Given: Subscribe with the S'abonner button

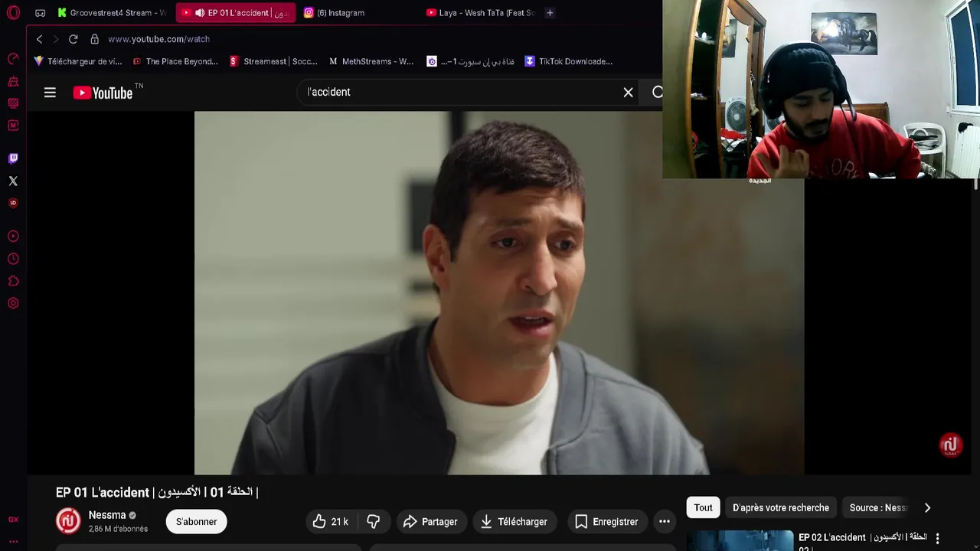Looking at the screenshot, I should tap(196, 522).
